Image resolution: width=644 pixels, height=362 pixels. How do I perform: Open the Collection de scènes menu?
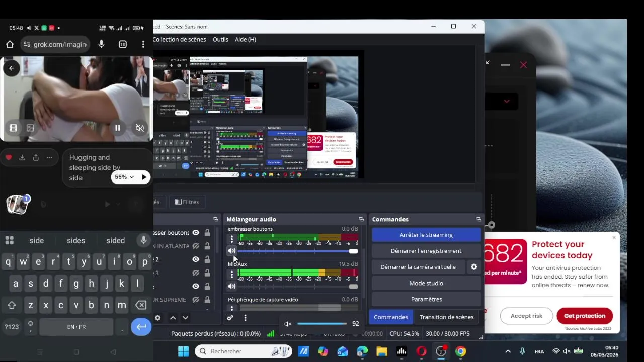(180, 39)
